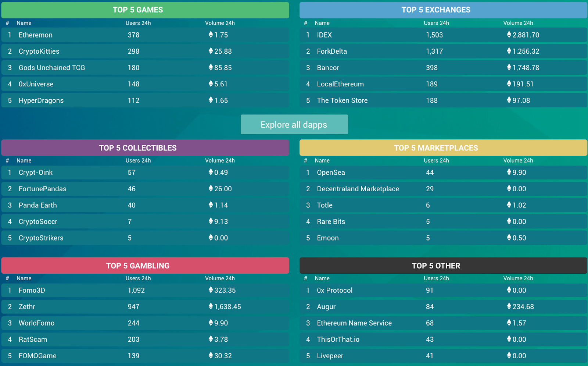Viewport: 588px width, 366px height.
Task: Click Ethereum icon beside OpenSea volume 9.90
Action: pos(509,172)
